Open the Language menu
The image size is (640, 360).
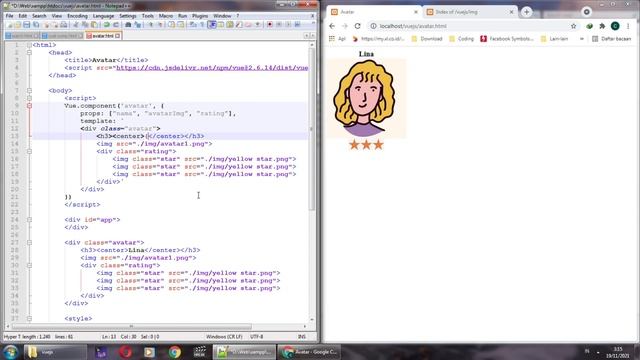click(103, 16)
